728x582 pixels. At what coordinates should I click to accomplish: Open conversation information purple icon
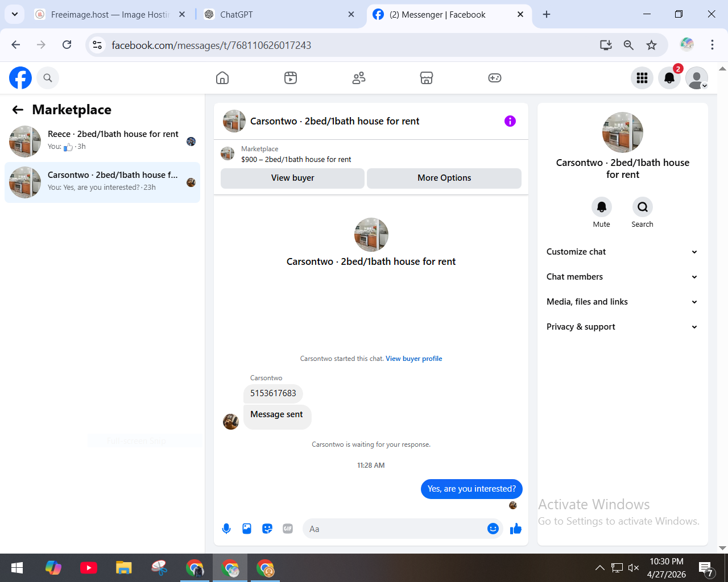(510, 121)
